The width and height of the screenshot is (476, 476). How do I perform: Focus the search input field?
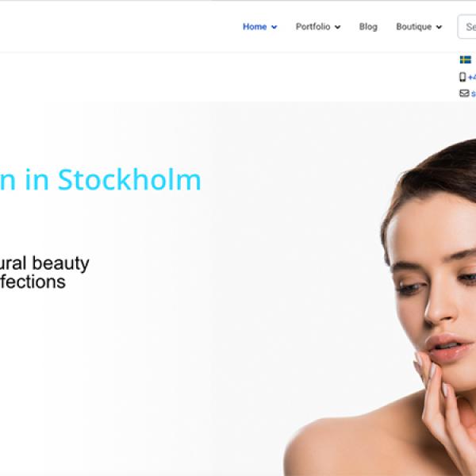tap(466, 27)
